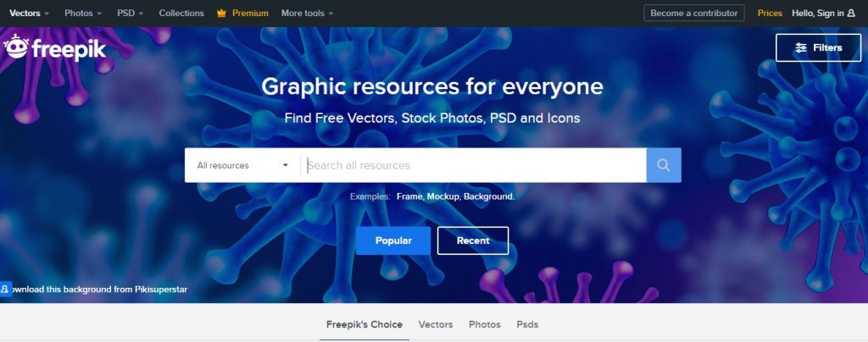Screen dimensions: 868x342
Task: Switch to Recent sorting
Action: [473, 240]
